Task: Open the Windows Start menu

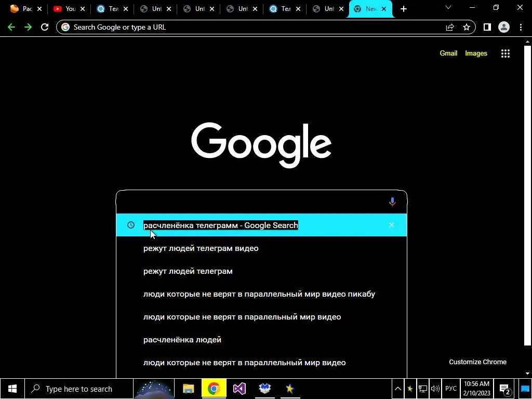Action: click(12, 389)
